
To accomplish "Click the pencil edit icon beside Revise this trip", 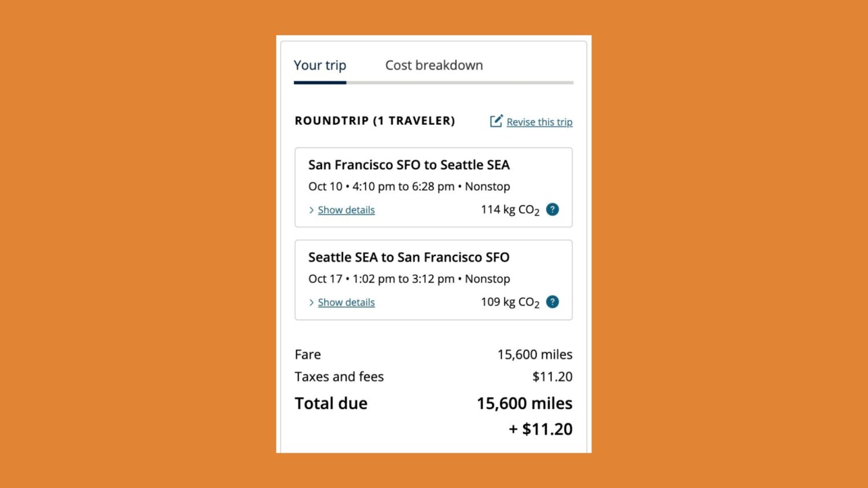I will pos(496,121).
